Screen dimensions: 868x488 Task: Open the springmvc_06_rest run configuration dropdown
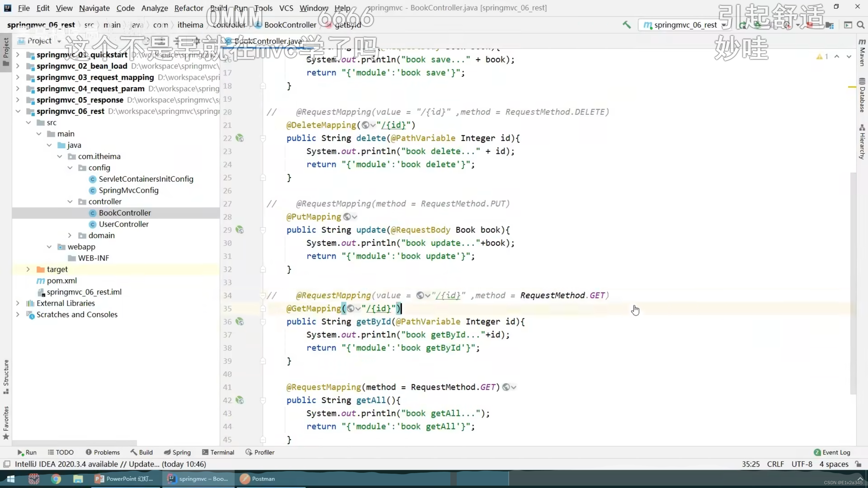coord(685,25)
